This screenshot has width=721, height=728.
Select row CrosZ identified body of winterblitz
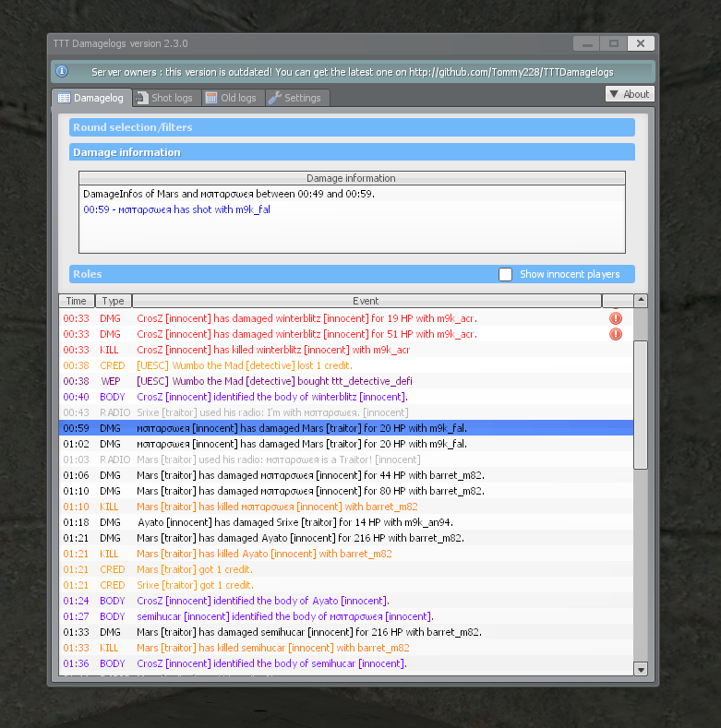pyautogui.click(x=346, y=397)
